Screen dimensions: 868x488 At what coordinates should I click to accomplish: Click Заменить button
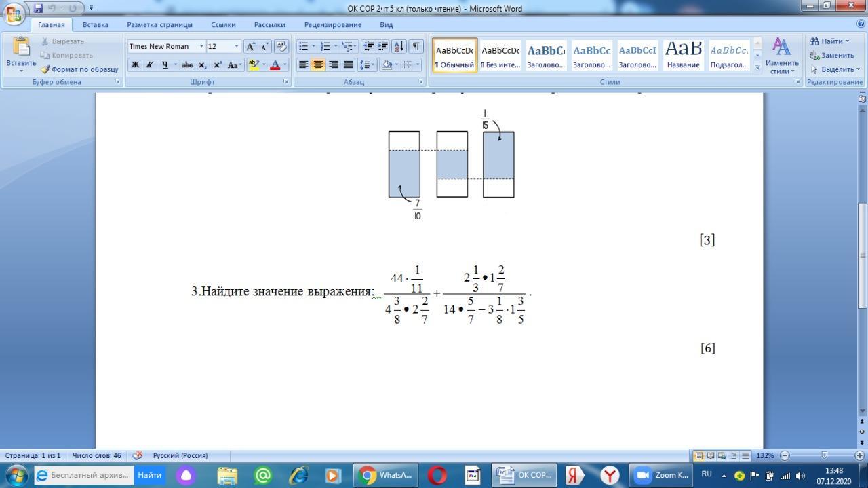click(x=831, y=56)
